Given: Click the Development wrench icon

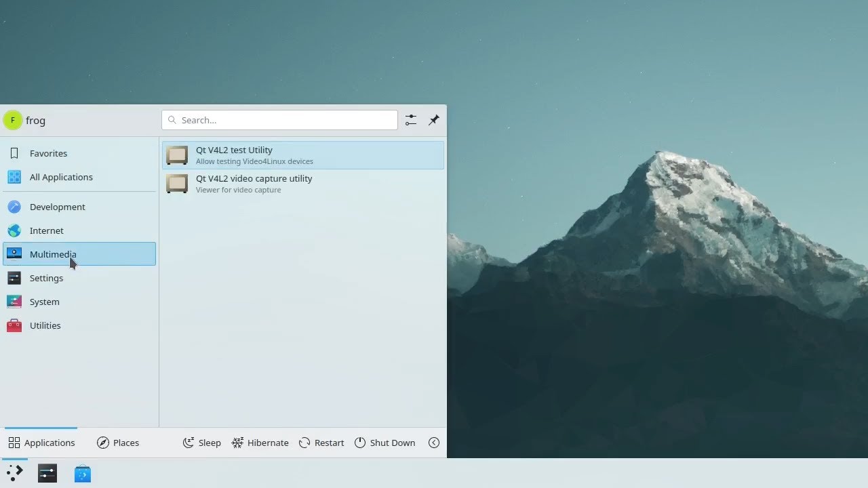Looking at the screenshot, I should coord(14,207).
